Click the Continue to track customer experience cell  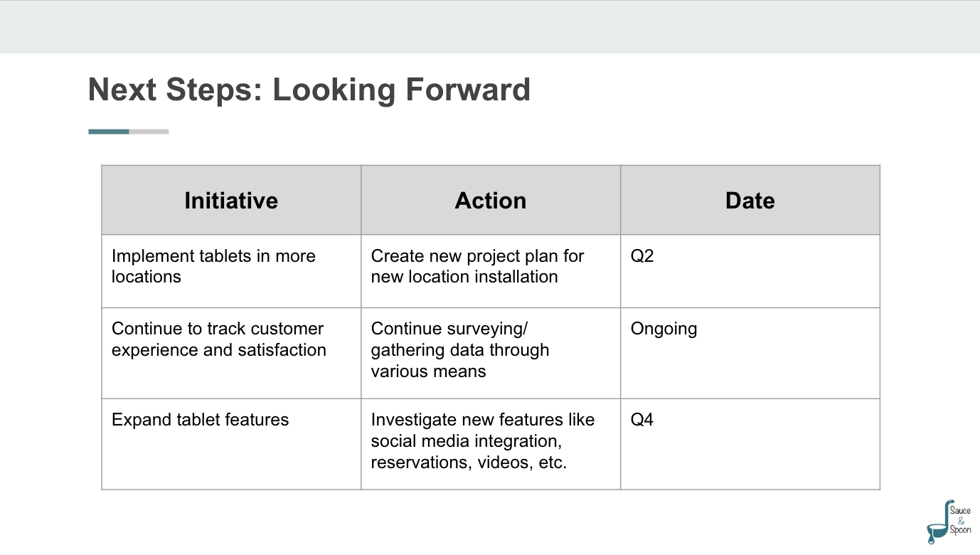pos(231,353)
